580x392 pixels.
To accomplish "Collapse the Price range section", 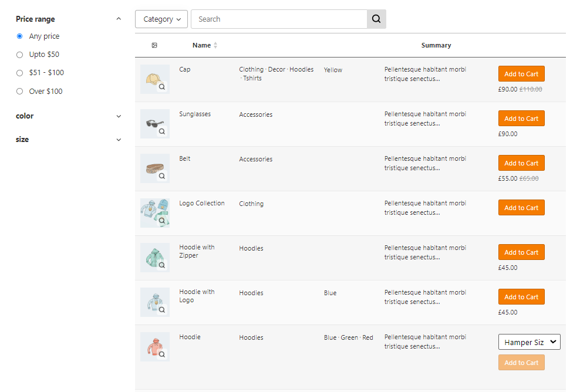I will 119,19.
